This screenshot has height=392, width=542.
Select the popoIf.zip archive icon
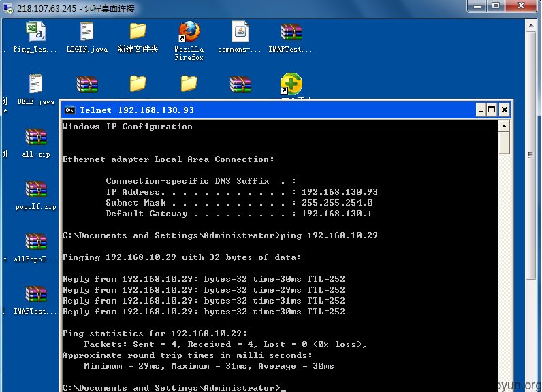click(35, 190)
